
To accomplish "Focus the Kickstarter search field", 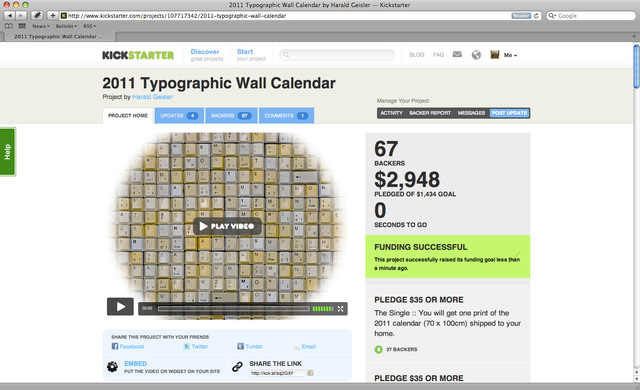I will [x=337, y=55].
